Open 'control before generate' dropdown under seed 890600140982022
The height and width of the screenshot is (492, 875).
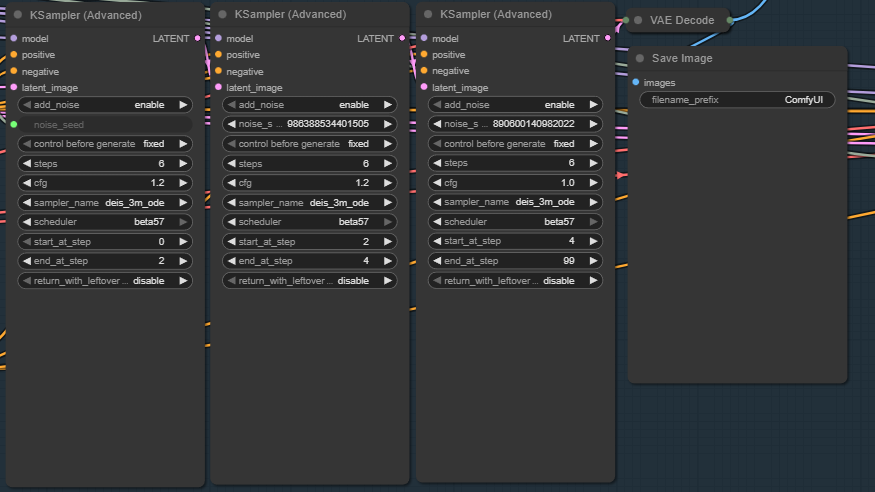[x=515, y=144]
